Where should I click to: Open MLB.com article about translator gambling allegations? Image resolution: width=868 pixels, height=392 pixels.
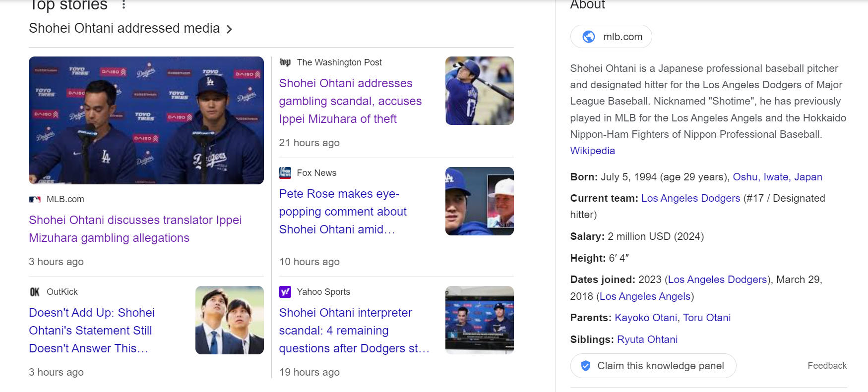point(135,229)
